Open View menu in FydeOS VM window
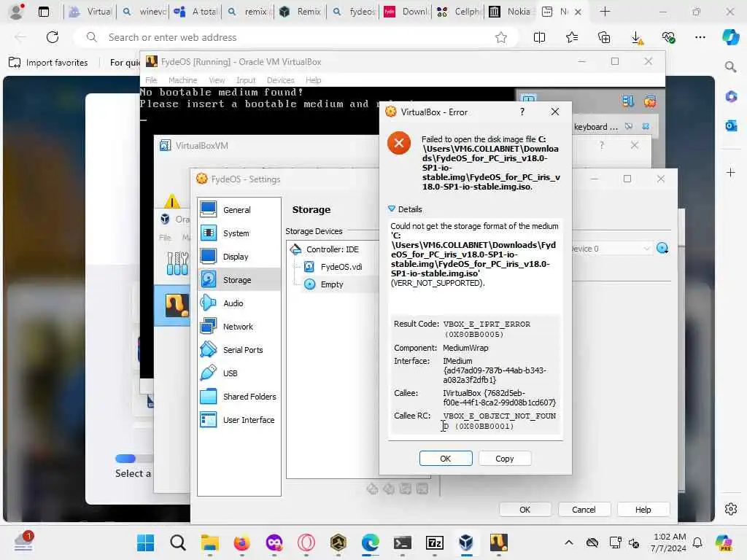The height and width of the screenshot is (560, 747). click(217, 80)
